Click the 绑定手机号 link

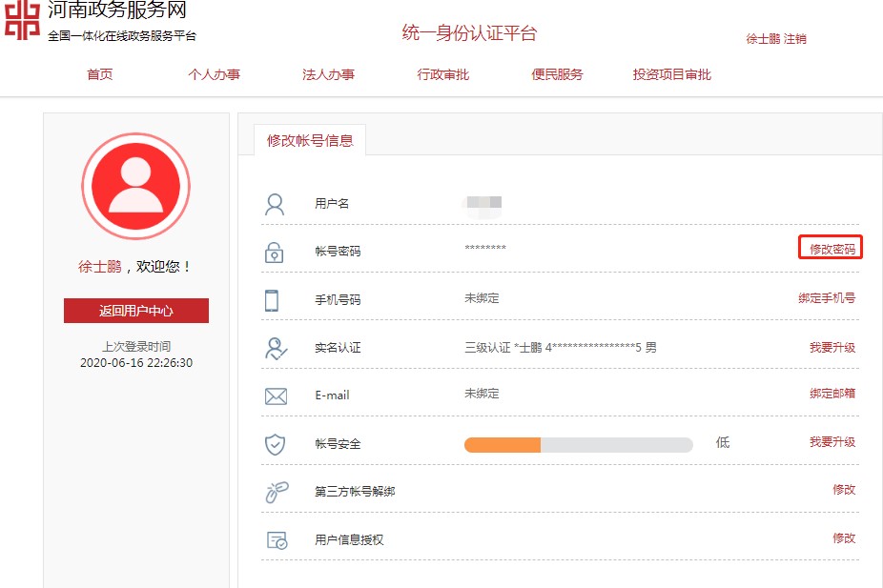tap(827, 298)
